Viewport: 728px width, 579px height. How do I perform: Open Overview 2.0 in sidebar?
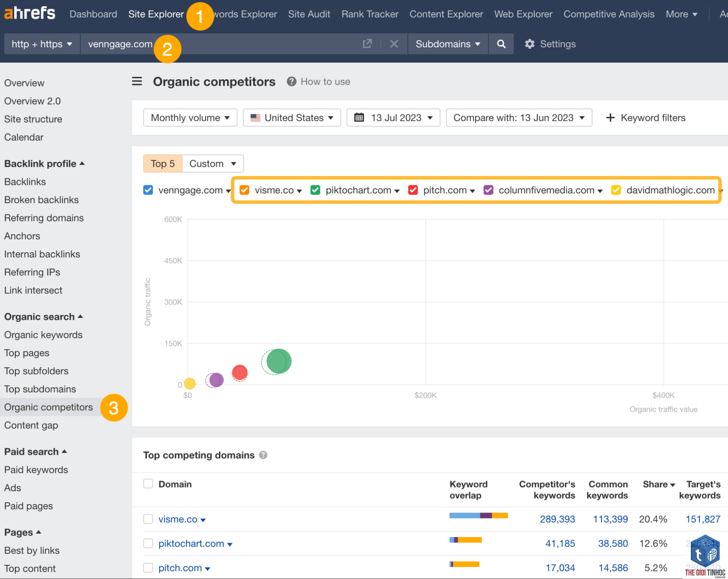(x=32, y=101)
